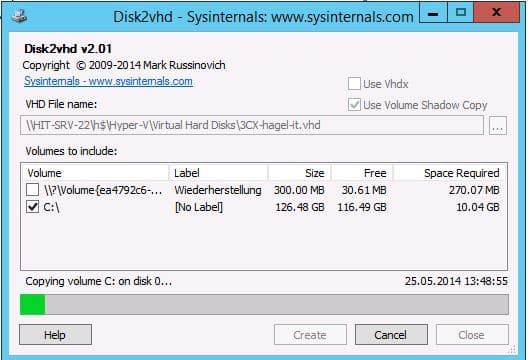
Task: Click the C:\ volume name
Action: click(x=51, y=207)
